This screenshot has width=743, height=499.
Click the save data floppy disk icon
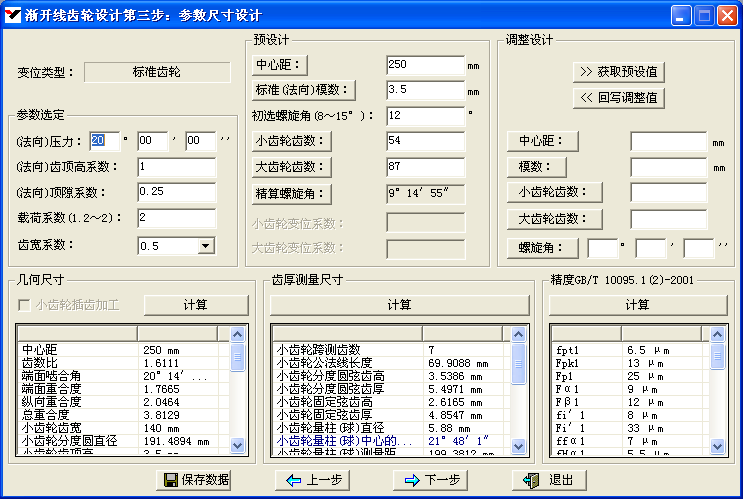(171, 481)
